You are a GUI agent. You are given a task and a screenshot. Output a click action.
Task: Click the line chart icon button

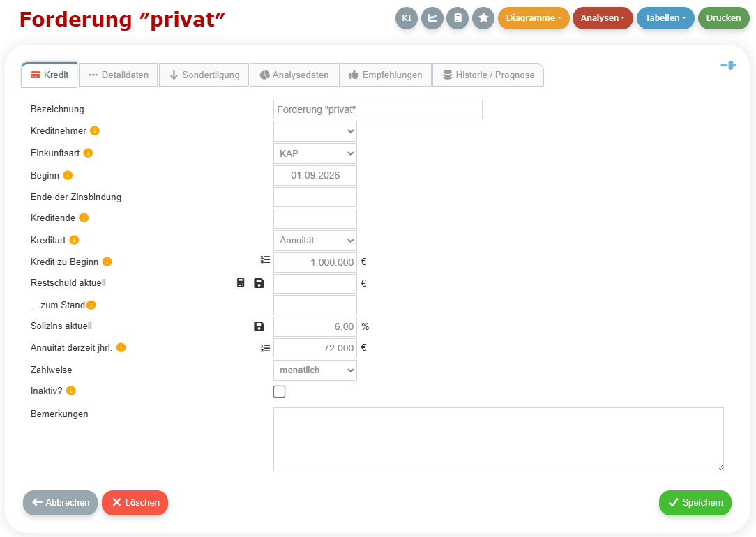click(432, 18)
